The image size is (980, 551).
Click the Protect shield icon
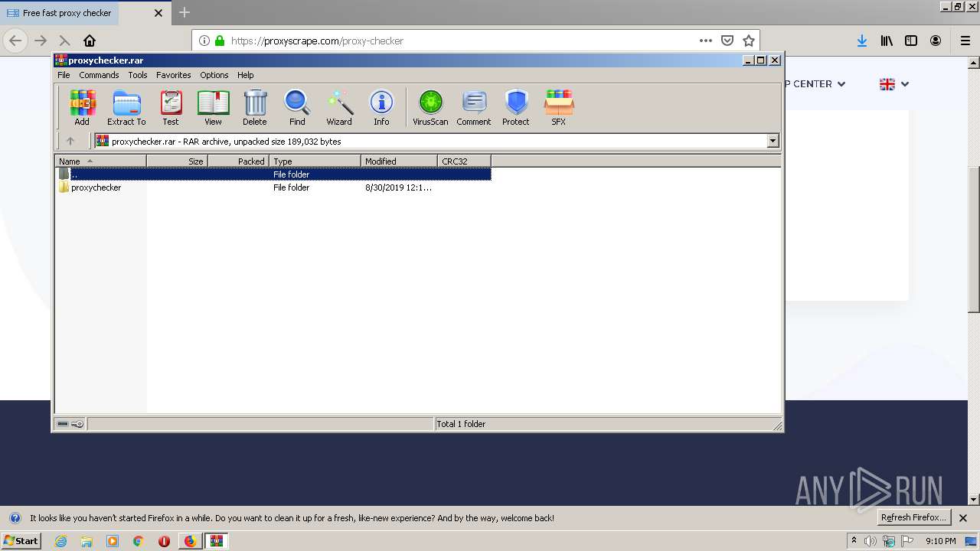pos(516,107)
